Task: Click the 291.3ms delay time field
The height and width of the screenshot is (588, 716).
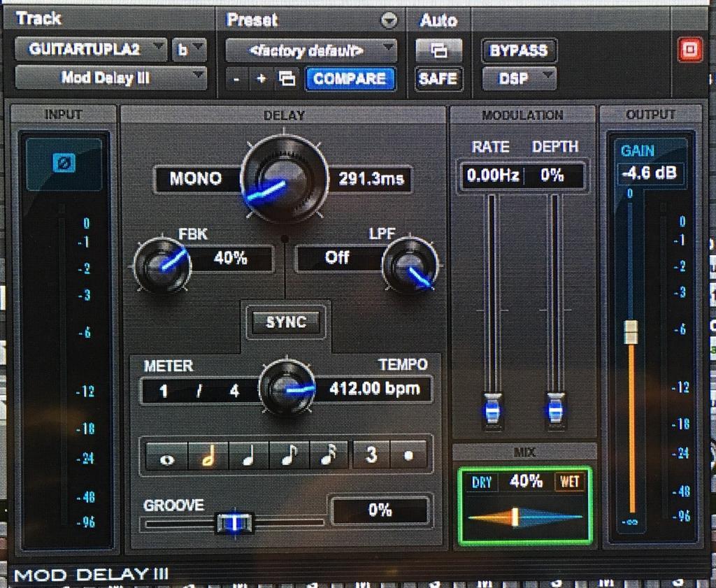Action: [371, 178]
